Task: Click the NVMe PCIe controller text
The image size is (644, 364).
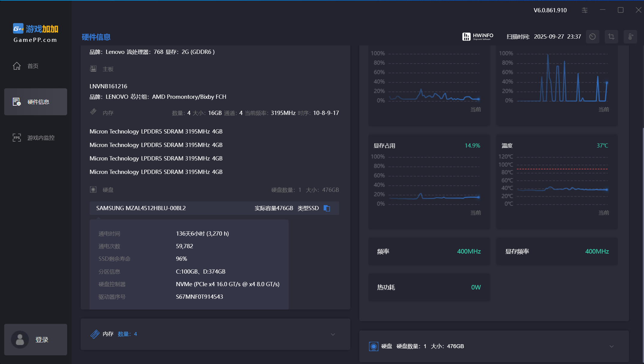Action: tap(228, 284)
